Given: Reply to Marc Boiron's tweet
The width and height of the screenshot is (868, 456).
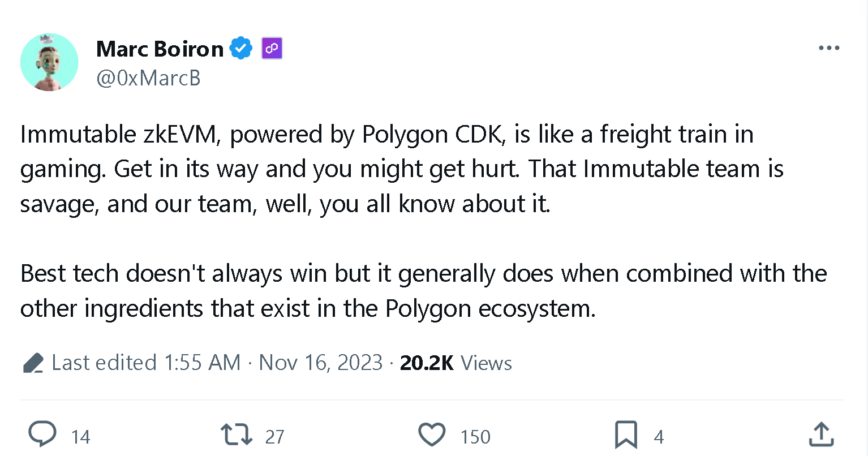Looking at the screenshot, I should [42, 435].
